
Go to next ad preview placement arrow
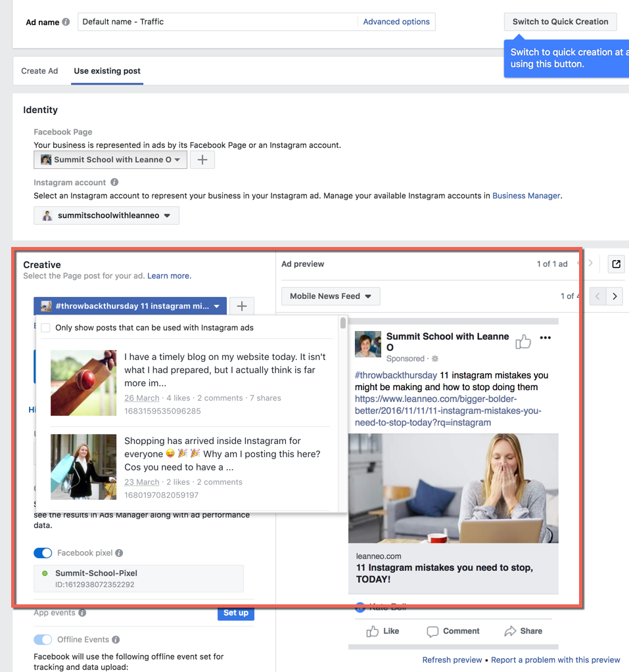615,296
